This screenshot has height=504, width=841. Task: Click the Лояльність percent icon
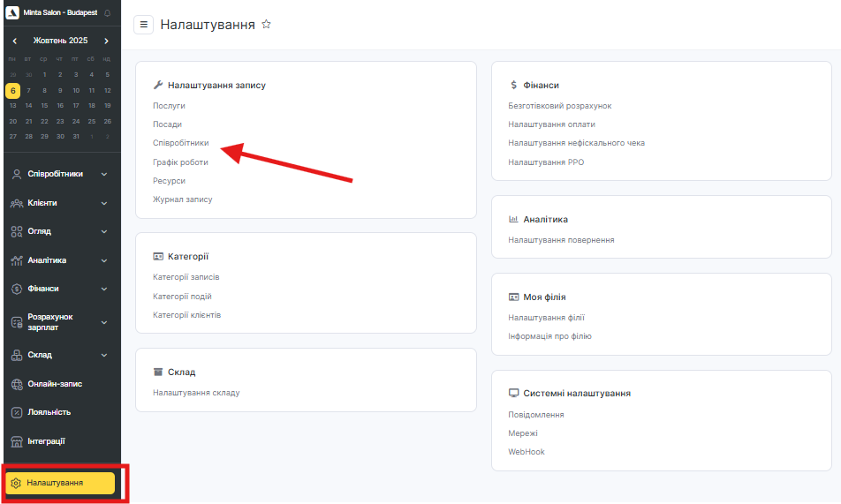[x=17, y=412]
